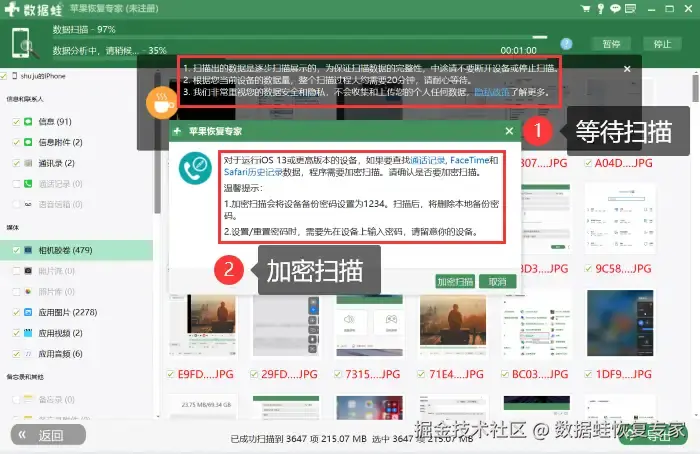Click the 信息 green message icon

coord(28,121)
